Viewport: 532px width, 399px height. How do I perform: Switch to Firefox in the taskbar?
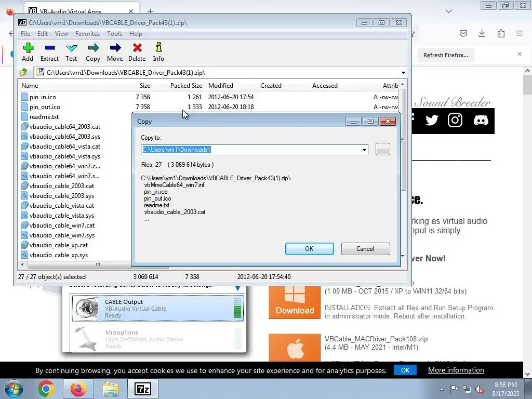(78, 389)
